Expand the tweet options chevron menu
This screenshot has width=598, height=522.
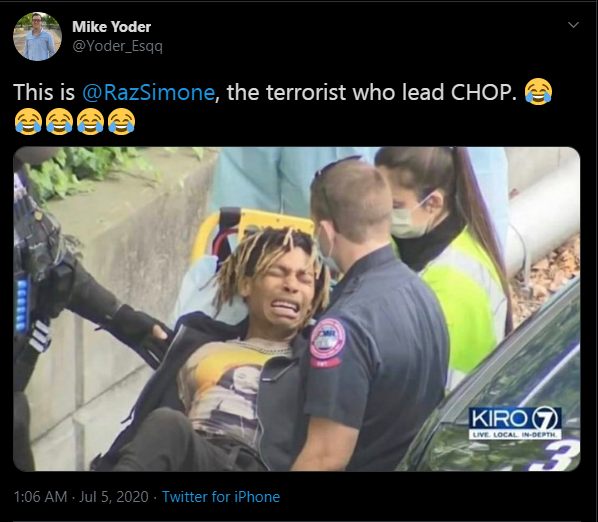573,25
